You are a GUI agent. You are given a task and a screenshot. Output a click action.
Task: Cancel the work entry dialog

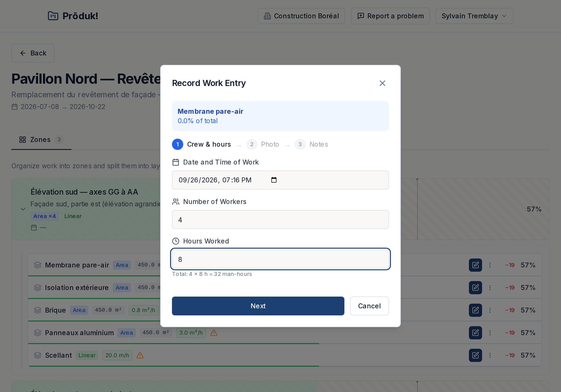[369, 306]
